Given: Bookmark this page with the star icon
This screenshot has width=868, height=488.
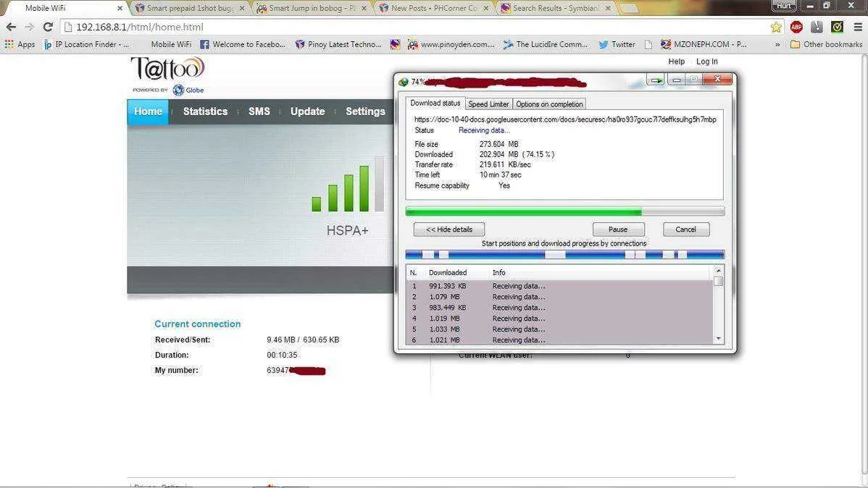Looking at the screenshot, I should coord(776,27).
